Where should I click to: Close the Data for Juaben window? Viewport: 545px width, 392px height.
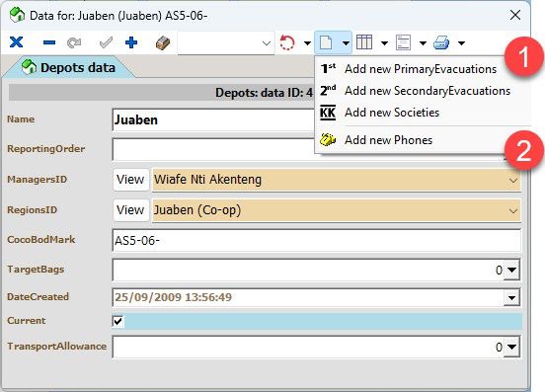pos(515,15)
